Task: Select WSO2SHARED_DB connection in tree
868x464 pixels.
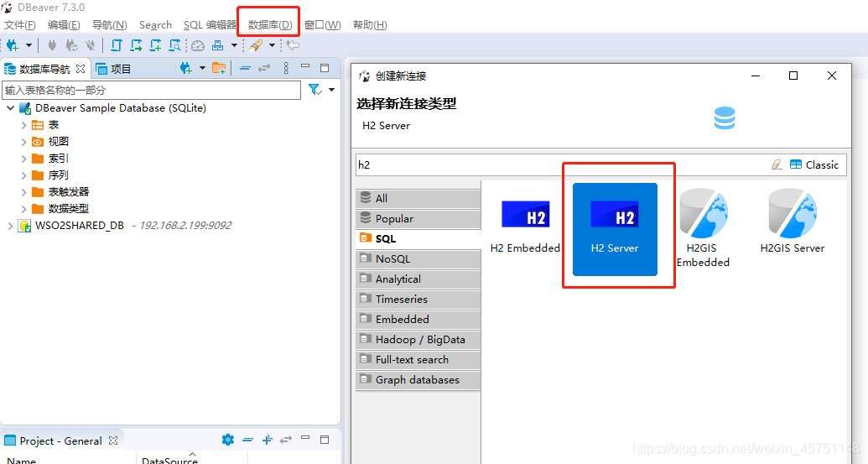Action: (79, 226)
